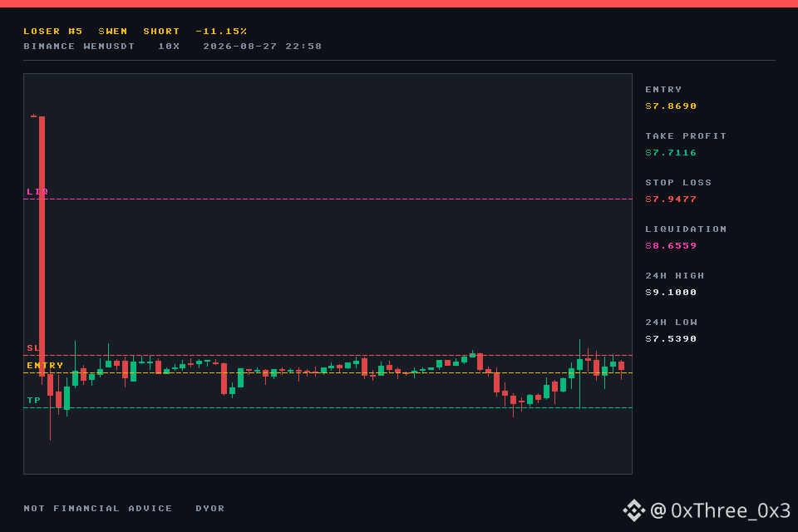Viewport: 798px width, 532px height.
Task: Click the 'DYOR' footer text
Action: 210,509
